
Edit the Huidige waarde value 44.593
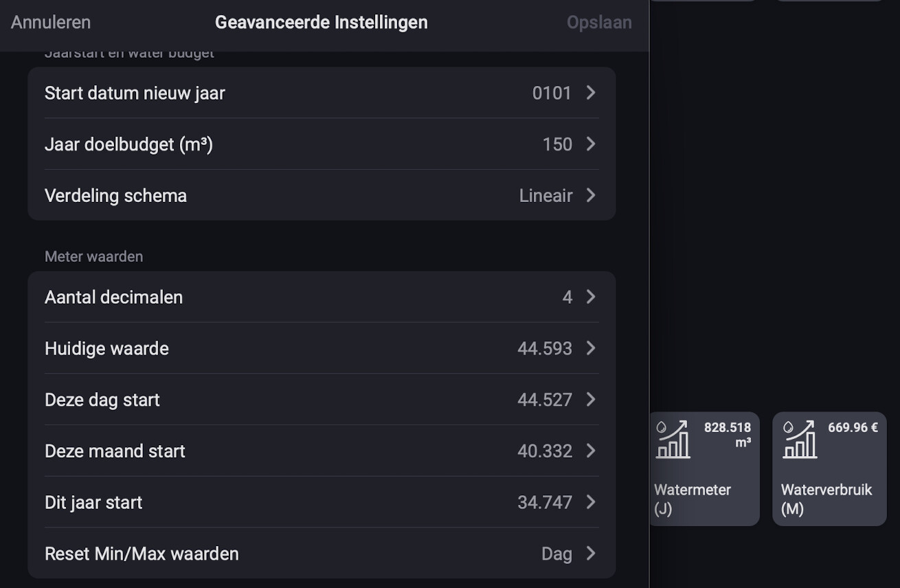point(544,349)
